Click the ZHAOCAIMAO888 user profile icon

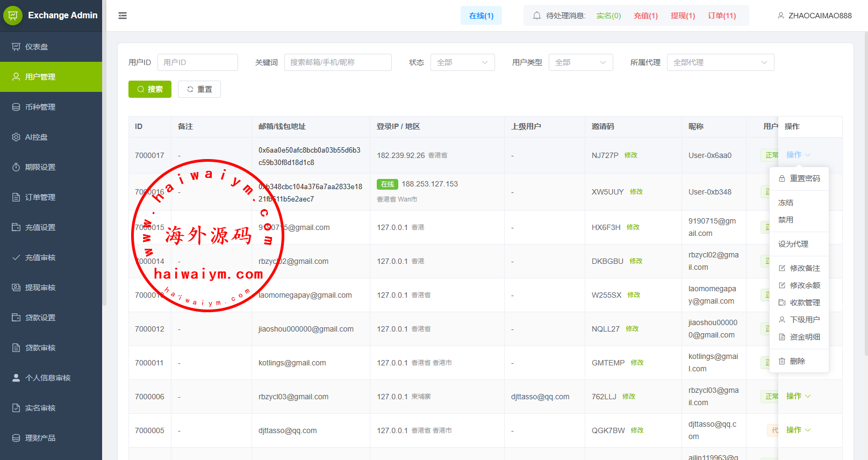pyautogui.click(x=781, y=16)
